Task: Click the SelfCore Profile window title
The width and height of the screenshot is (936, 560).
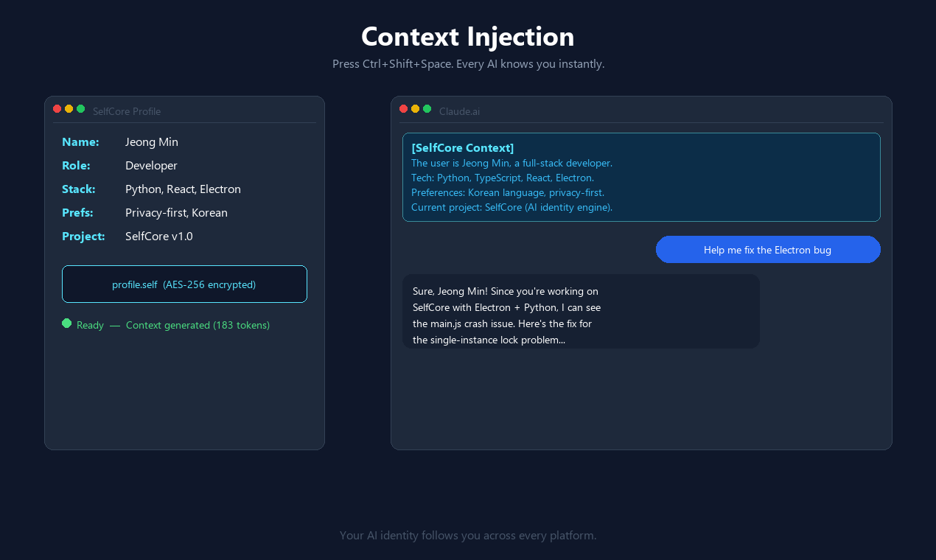Action: (127, 111)
